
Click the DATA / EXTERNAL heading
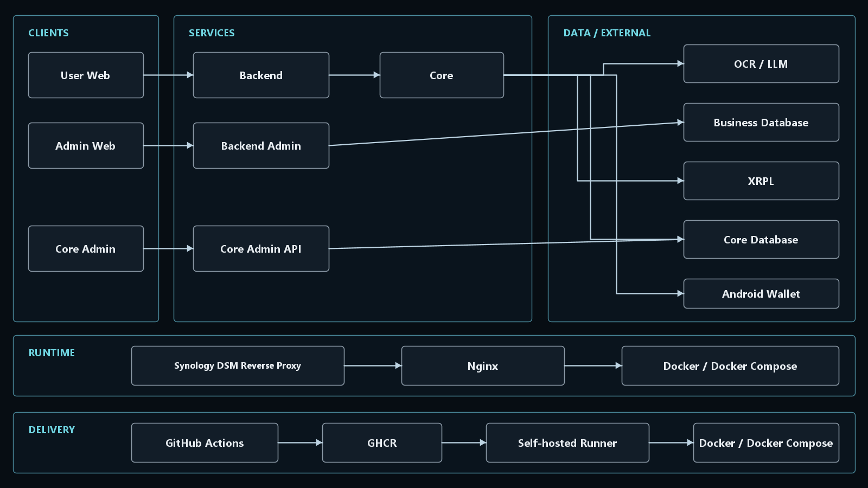point(607,33)
